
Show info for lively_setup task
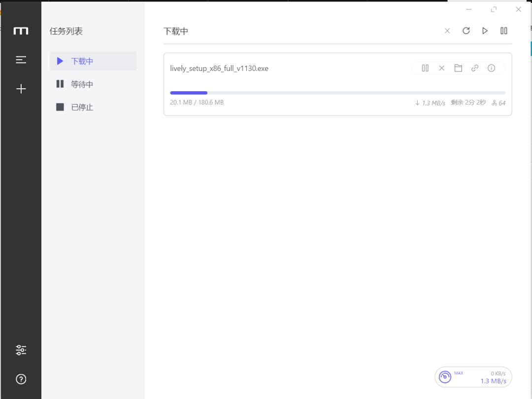491,68
